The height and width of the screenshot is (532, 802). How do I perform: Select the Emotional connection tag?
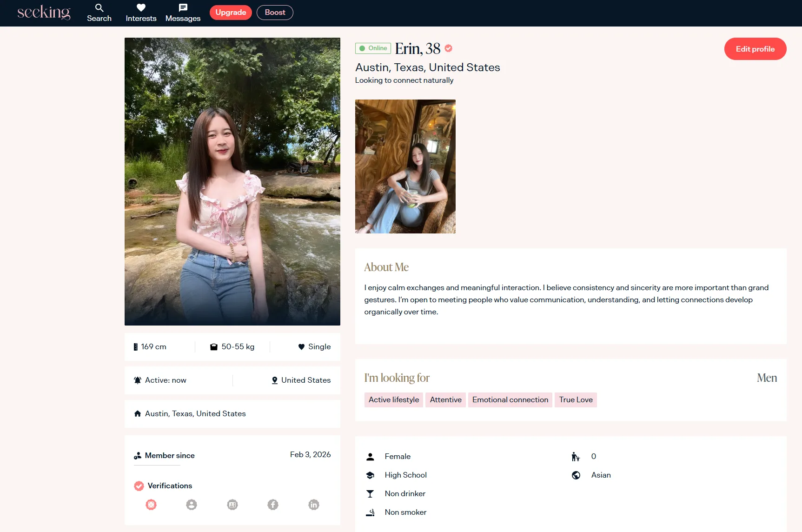510,400
